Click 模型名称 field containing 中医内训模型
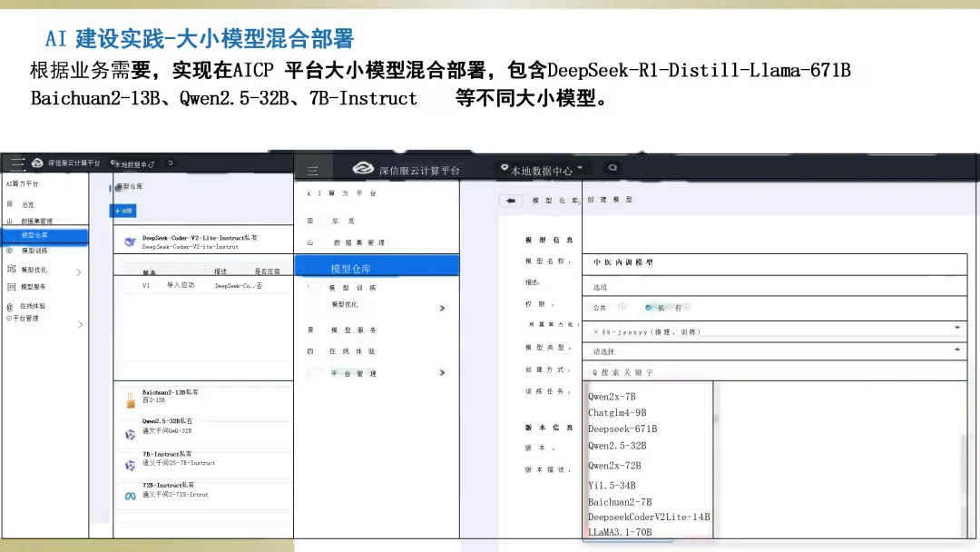Image resolution: width=980 pixels, height=552 pixels. click(x=774, y=263)
